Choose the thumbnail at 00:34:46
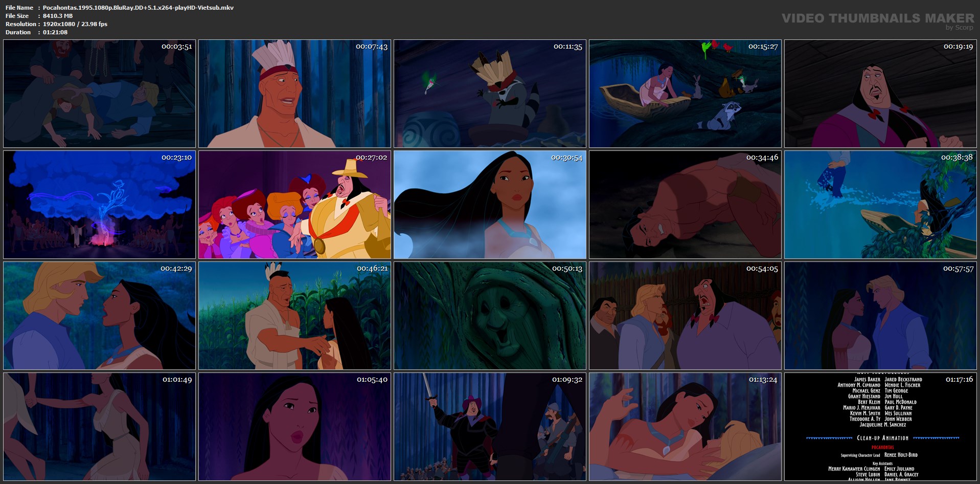The width and height of the screenshot is (980, 484). (685, 205)
